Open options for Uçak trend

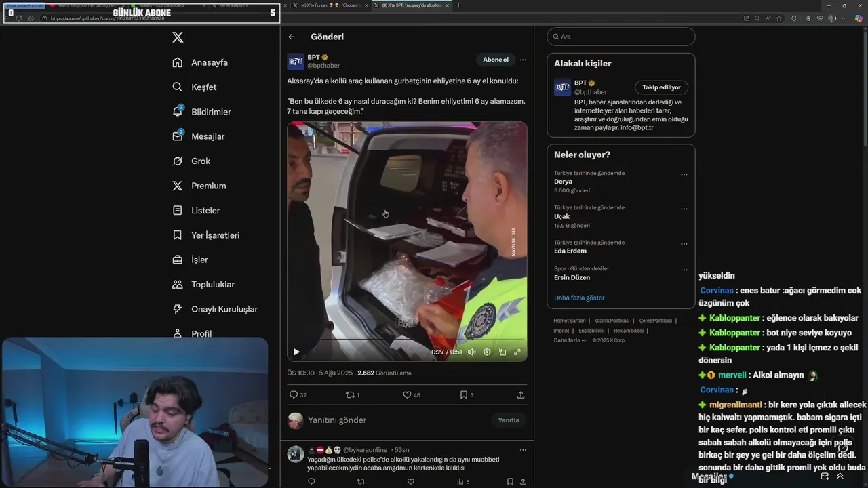tap(684, 209)
